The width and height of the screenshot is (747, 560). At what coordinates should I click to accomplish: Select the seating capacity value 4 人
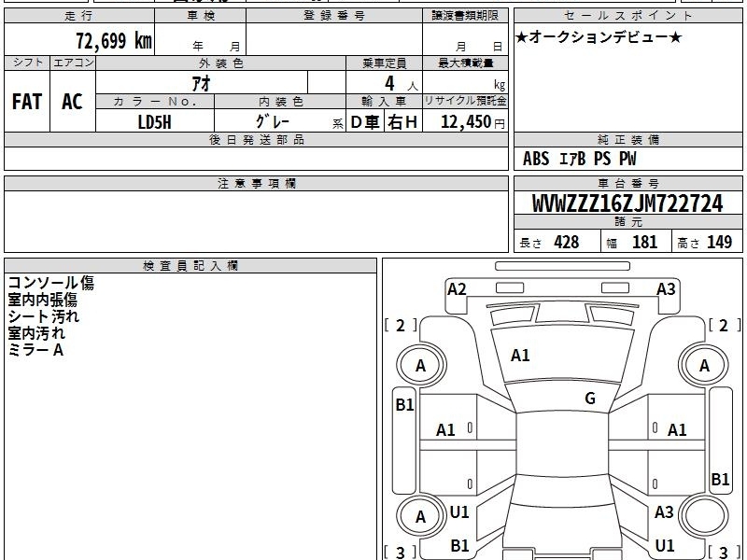[x=401, y=84]
